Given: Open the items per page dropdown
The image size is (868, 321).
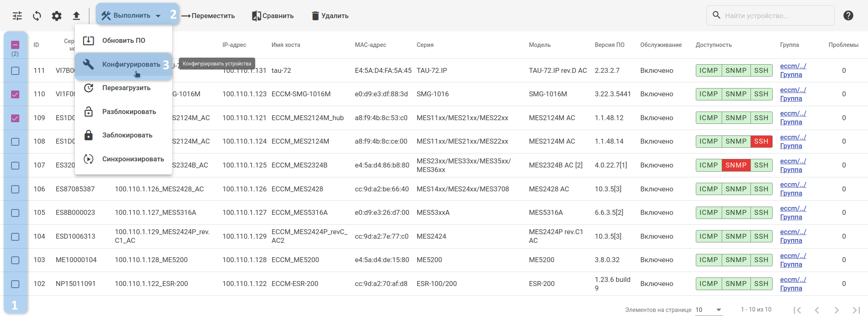Looking at the screenshot, I should coord(709,310).
